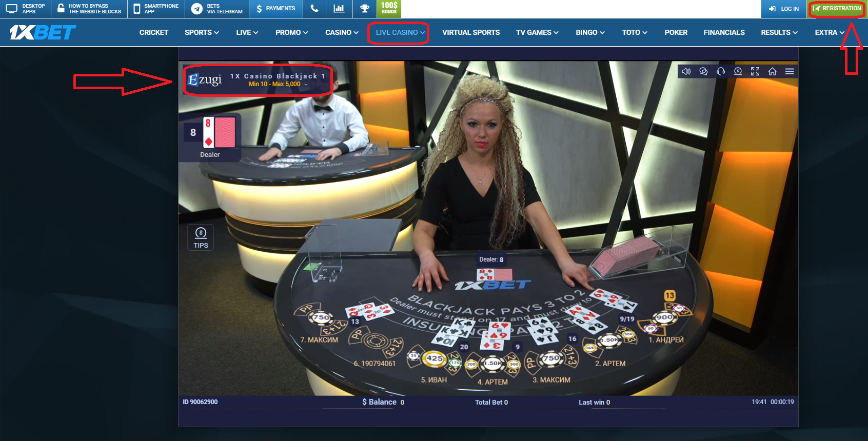Open Bets via Telegram
868x441 pixels.
pos(217,9)
